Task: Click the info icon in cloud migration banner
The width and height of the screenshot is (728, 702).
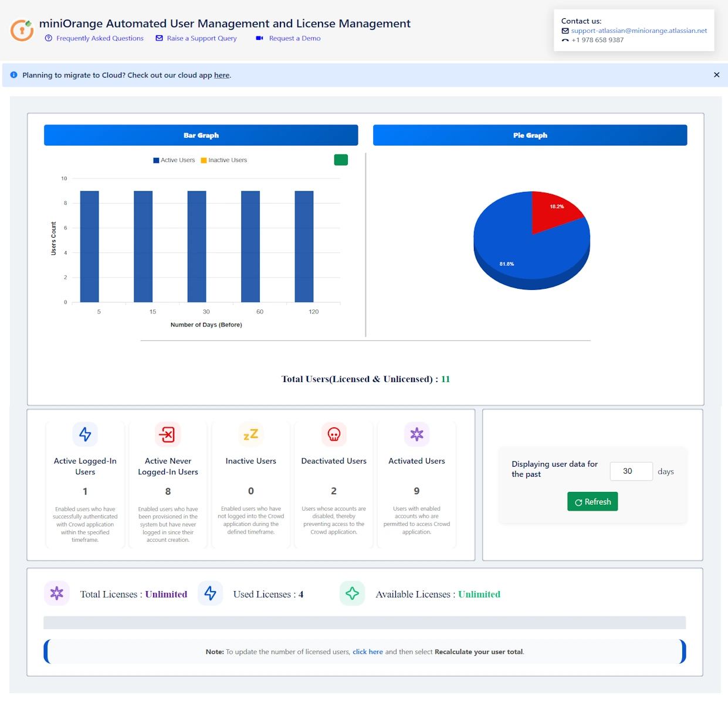Action: pos(14,75)
